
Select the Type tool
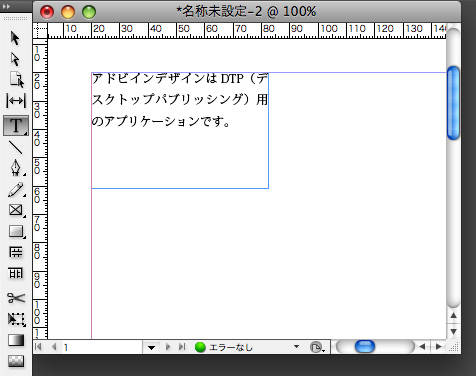click(16, 126)
